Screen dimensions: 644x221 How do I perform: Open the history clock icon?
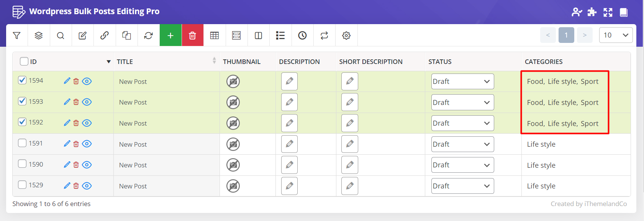click(302, 36)
